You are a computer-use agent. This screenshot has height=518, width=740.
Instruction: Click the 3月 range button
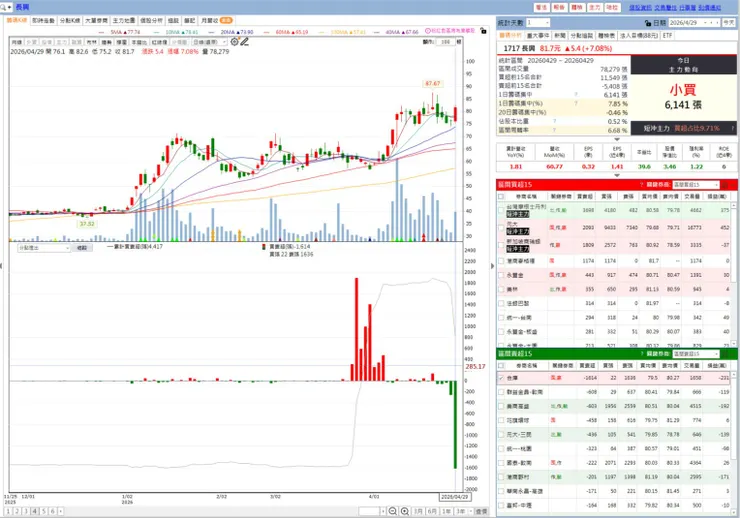point(418,511)
